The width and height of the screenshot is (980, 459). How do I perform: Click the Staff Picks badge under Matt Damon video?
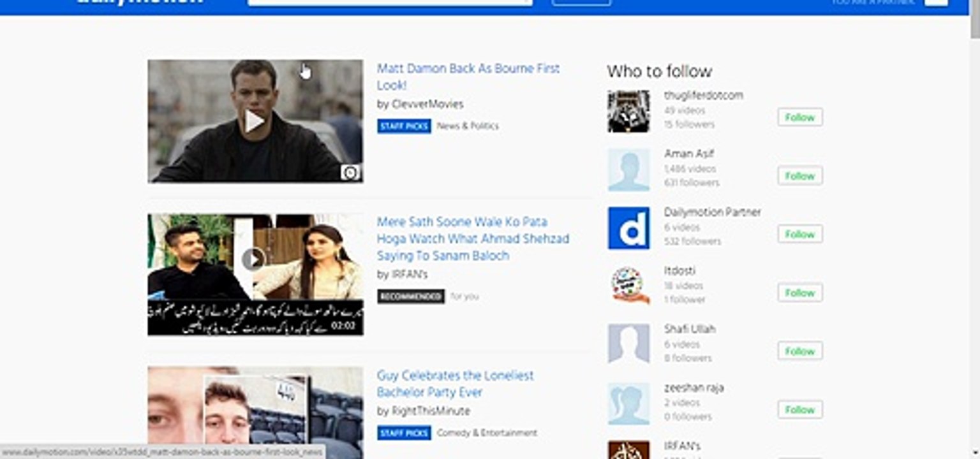coord(404,126)
